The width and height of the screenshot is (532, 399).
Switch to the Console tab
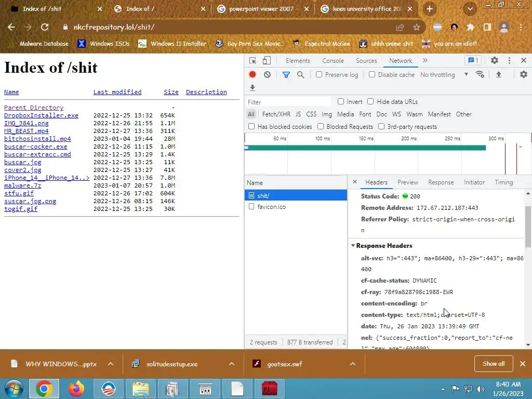tap(333, 61)
